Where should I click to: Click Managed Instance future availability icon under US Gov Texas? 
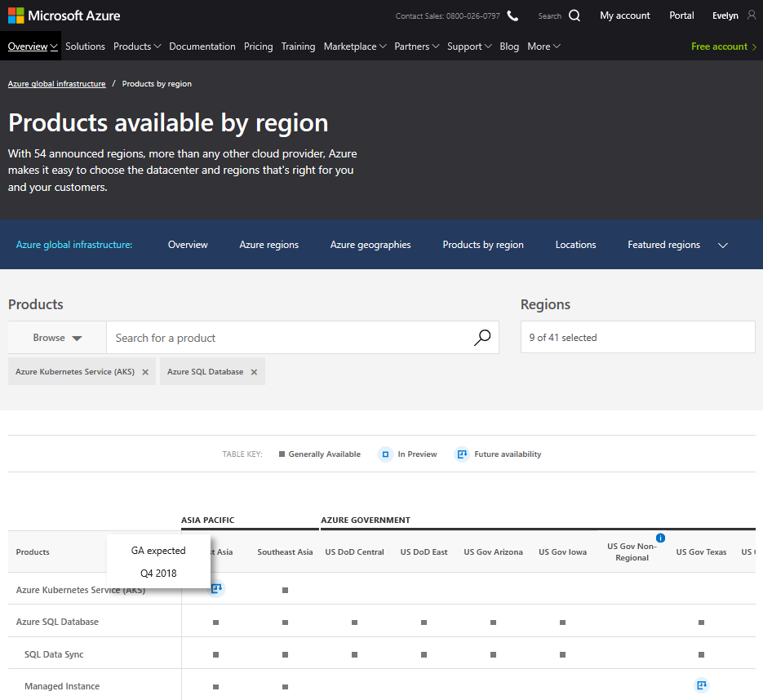pyautogui.click(x=701, y=685)
